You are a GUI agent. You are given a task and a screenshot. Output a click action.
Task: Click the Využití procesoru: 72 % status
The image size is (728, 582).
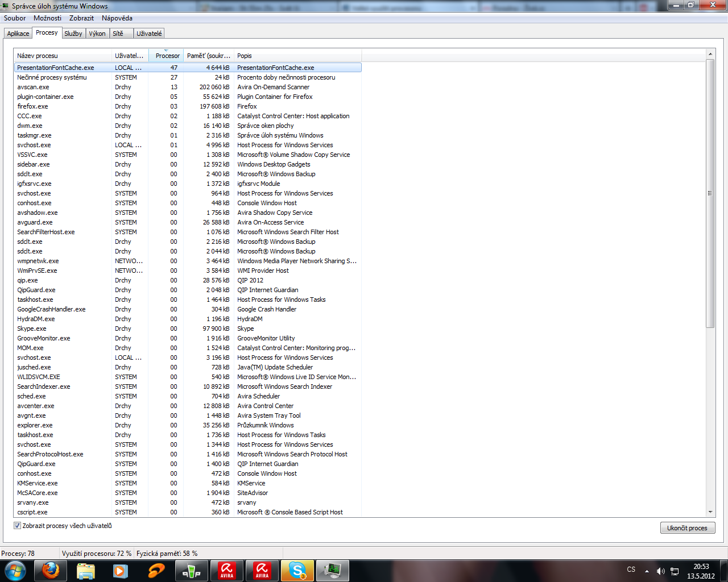click(97, 554)
